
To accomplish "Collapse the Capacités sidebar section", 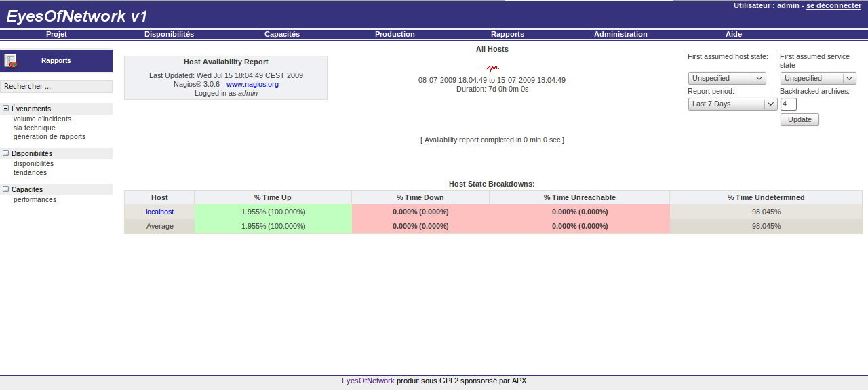I will 6,189.
